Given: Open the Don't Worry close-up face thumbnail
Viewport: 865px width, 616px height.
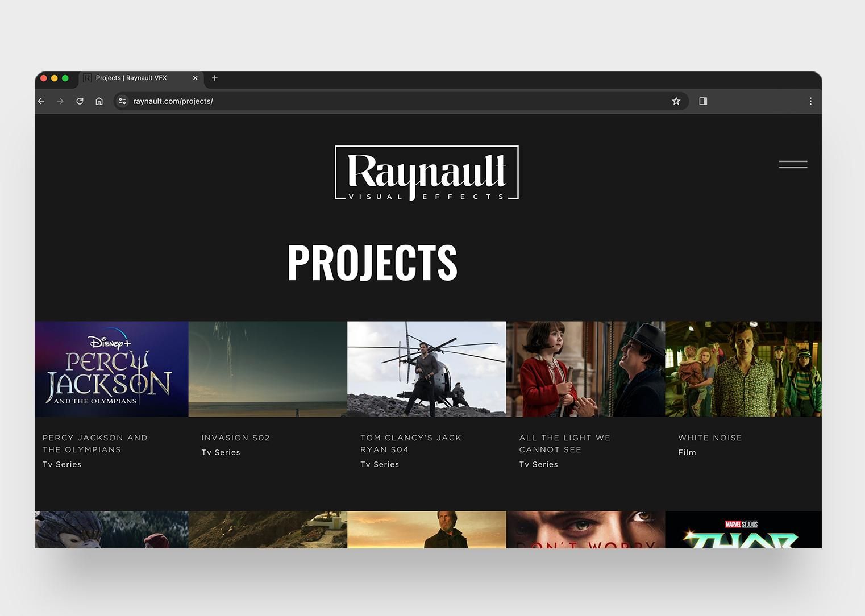Looking at the screenshot, I should [x=585, y=530].
